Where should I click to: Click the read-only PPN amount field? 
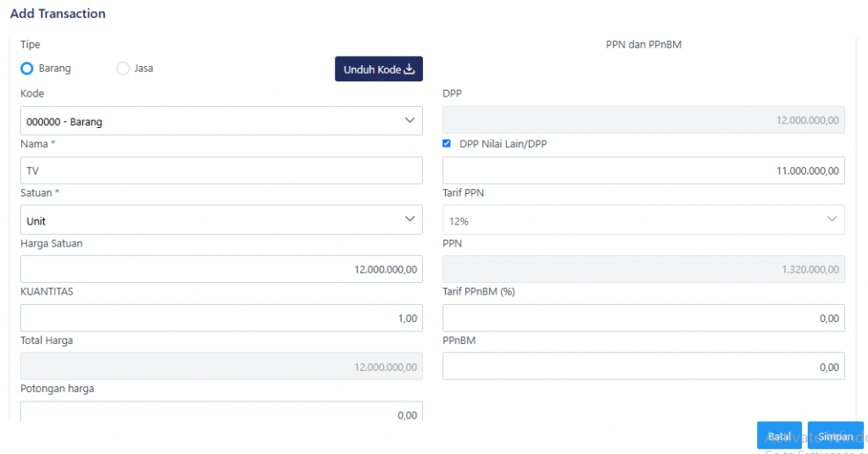click(643, 269)
